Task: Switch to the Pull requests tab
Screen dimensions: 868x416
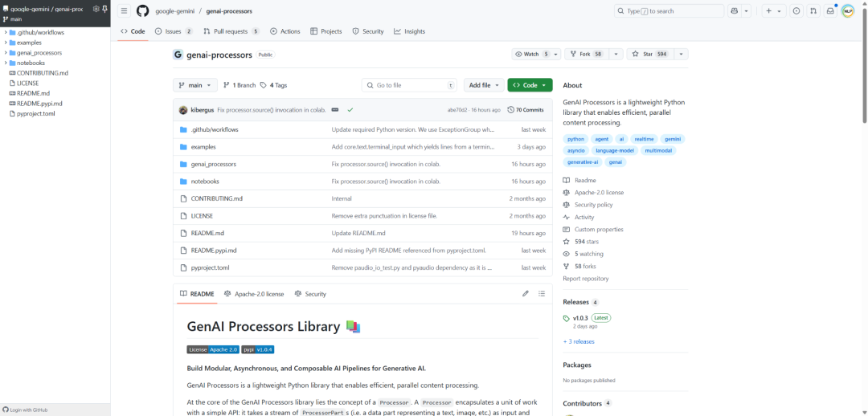Action: 231,31
